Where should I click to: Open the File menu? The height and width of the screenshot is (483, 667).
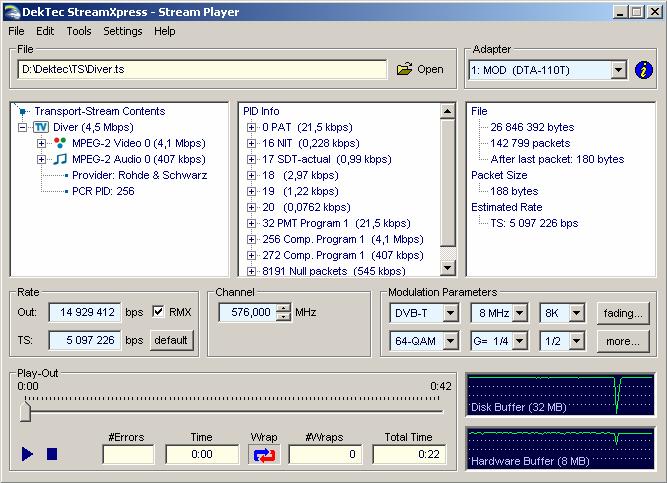[x=16, y=31]
